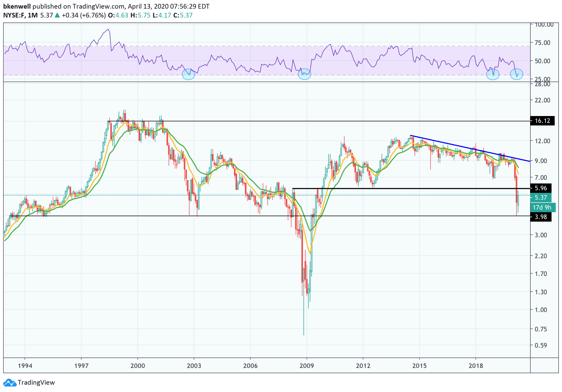Select the 3.98 support price label

(541, 217)
